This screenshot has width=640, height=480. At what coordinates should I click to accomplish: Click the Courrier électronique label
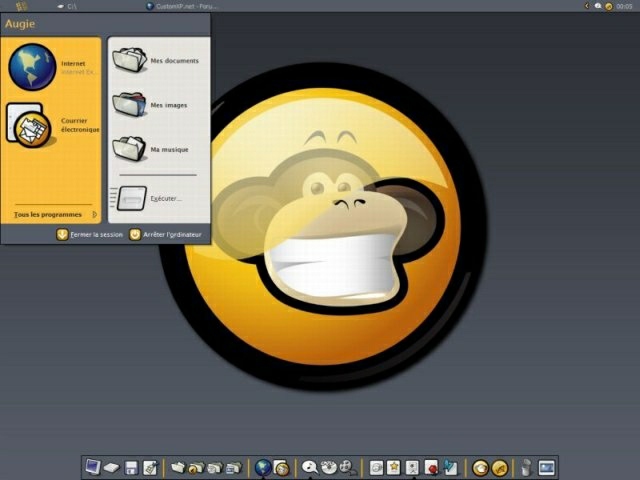[x=80, y=125]
